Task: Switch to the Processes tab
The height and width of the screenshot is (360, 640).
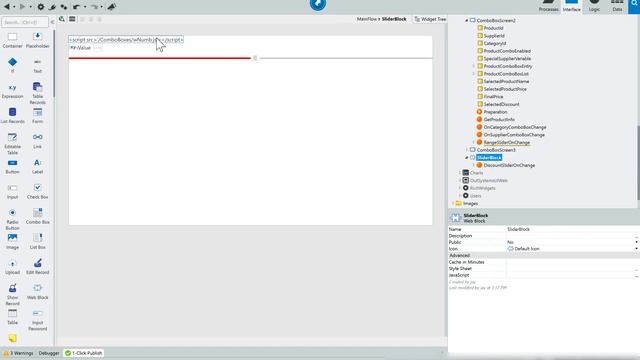Action: tap(548, 6)
